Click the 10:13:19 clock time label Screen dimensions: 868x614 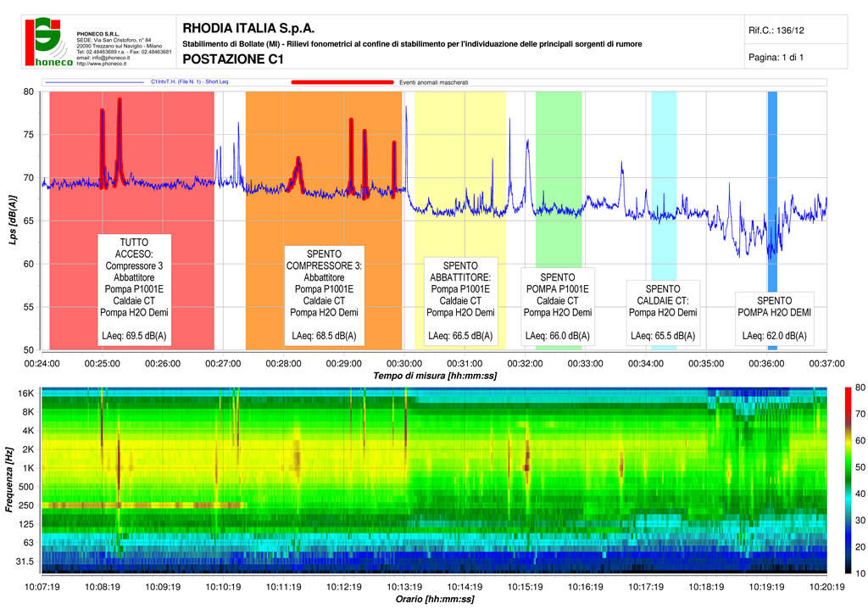tap(404, 587)
